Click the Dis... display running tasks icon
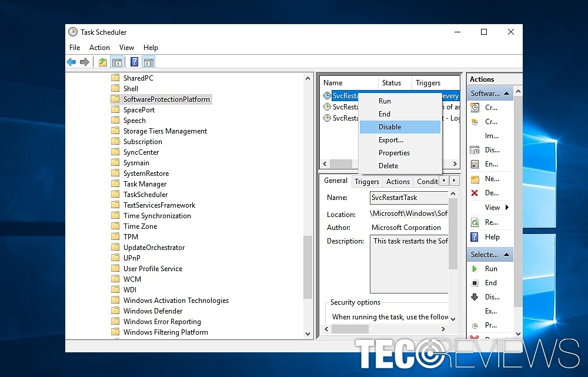The height and width of the screenshot is (377, 588). [x=475, y=150]
